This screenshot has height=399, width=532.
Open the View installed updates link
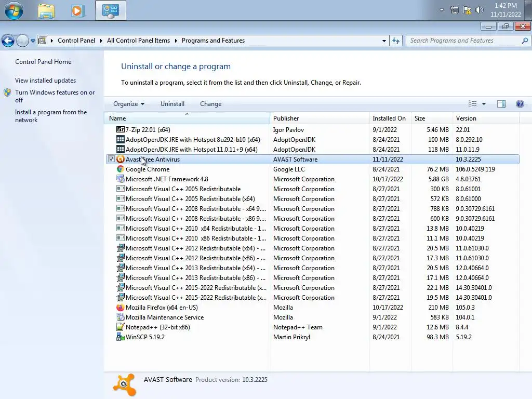[x=46, y=81]
